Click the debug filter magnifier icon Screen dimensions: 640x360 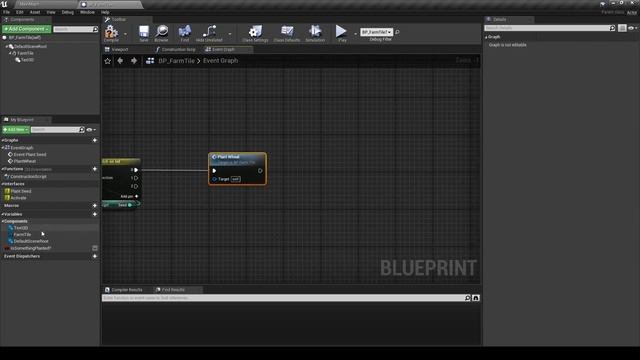coord(398,32)
